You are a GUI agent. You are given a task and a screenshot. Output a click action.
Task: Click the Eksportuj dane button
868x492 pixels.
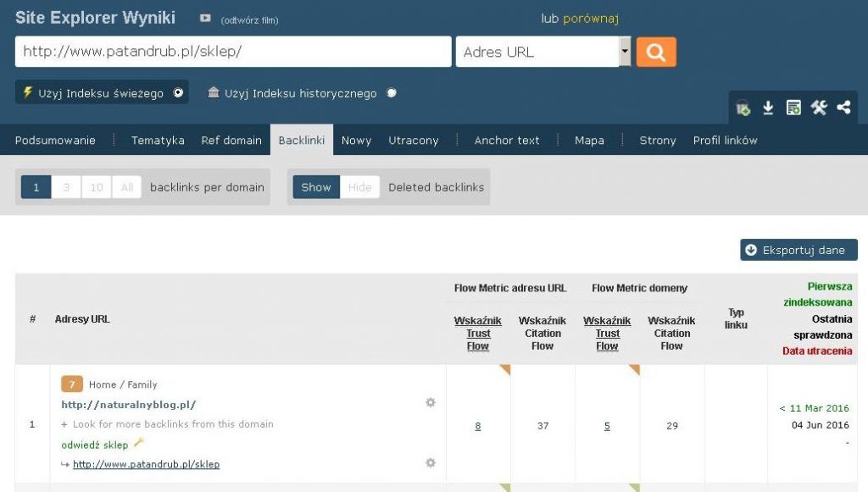[x=798, y=250]
